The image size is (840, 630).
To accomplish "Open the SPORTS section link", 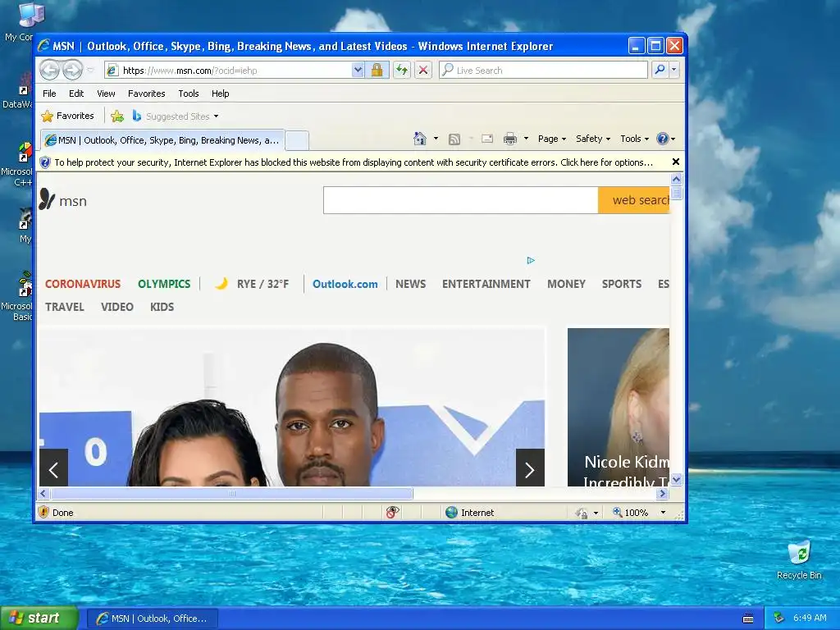I will (622, 284).
